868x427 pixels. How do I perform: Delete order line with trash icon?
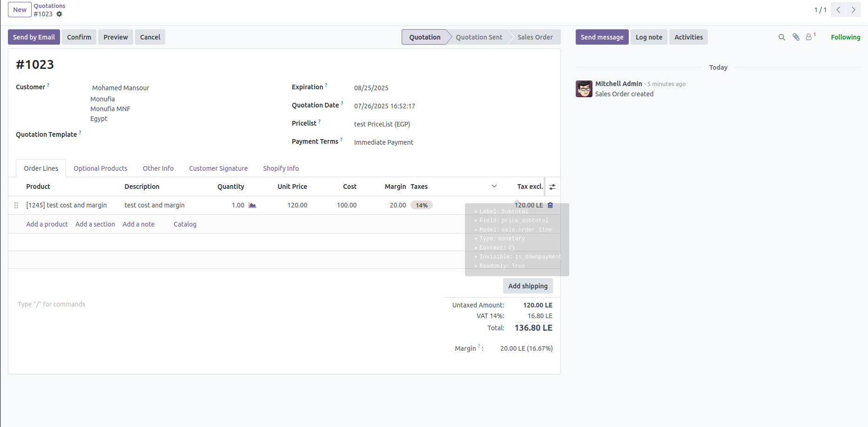550,205
